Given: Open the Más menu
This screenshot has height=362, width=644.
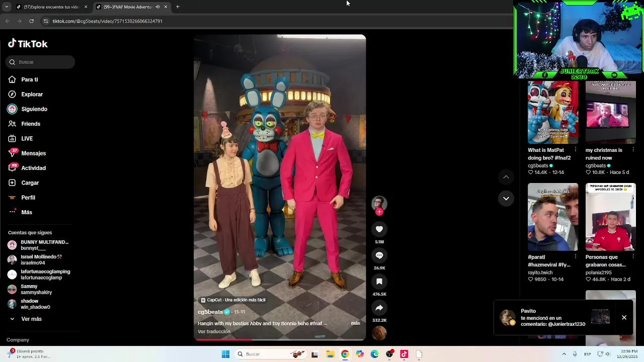Looking at the screenshot, I should coord(26,212).
